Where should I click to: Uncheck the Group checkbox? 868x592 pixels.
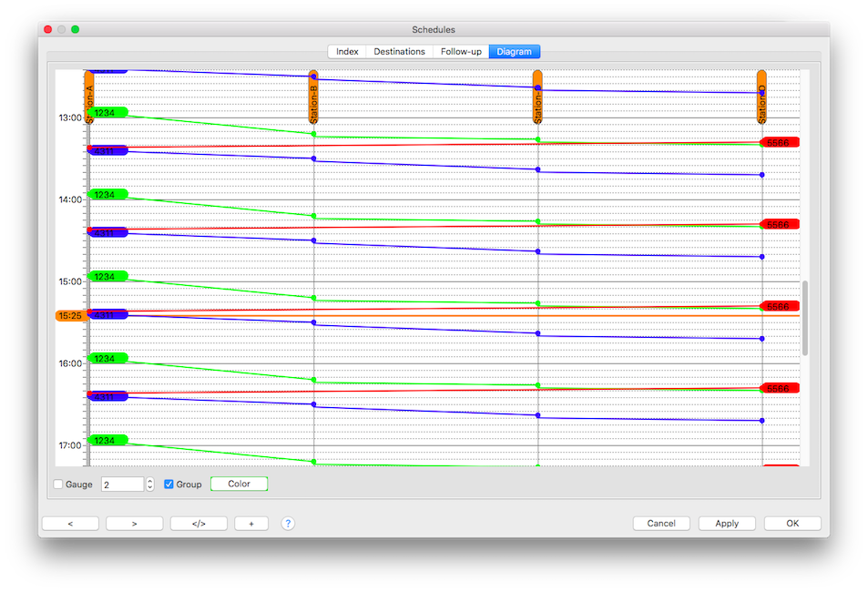coord(168,485)
